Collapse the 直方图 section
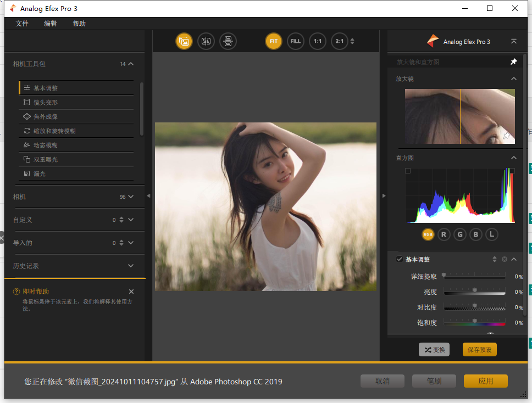This screenshot has width=532, height=403. click(x=514, y=158)
